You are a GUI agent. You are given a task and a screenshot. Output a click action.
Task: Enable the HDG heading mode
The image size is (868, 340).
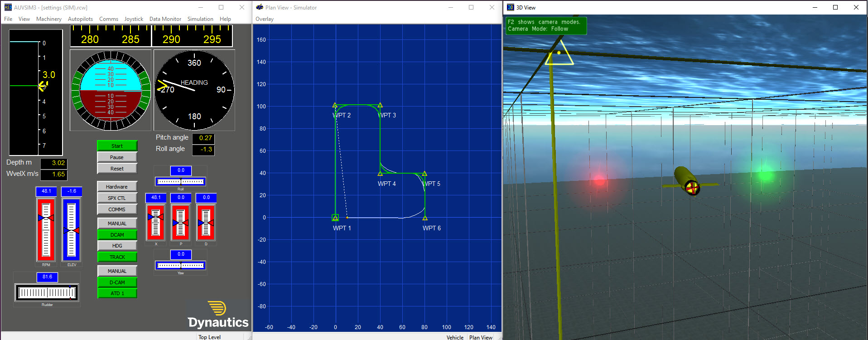point(117,246)
